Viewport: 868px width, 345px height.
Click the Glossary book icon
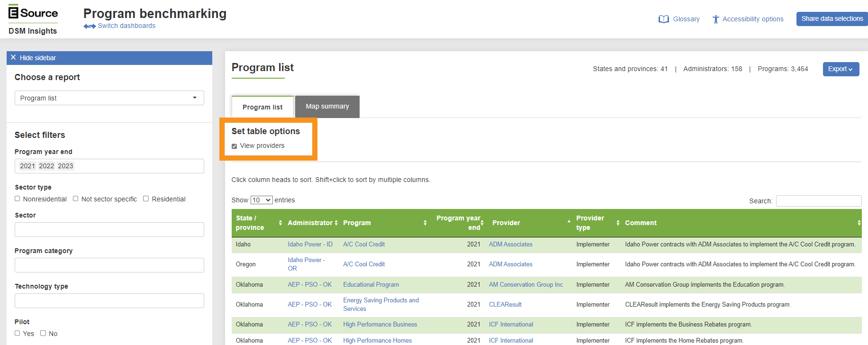[664, 19]
